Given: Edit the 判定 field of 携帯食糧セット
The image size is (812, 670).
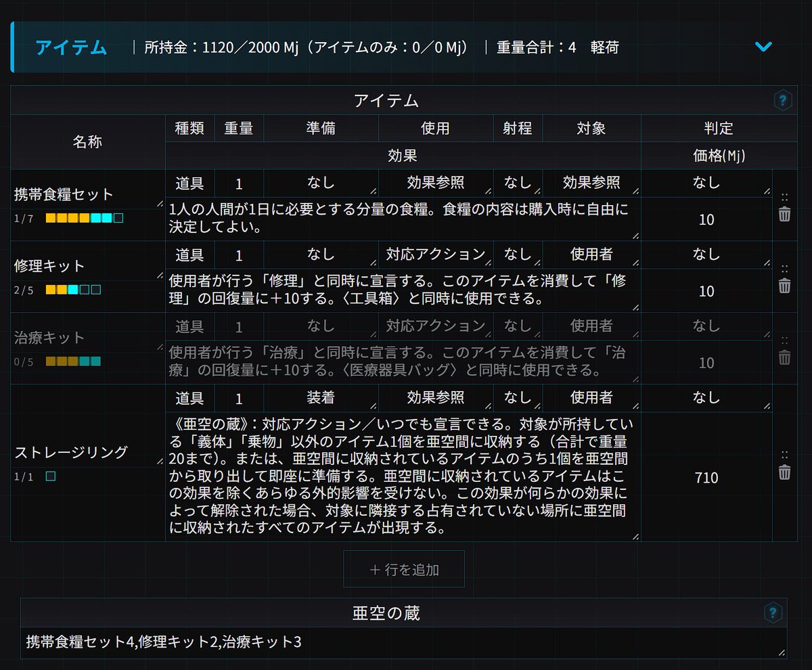Looking at the screenshot, I should (706, 183).
